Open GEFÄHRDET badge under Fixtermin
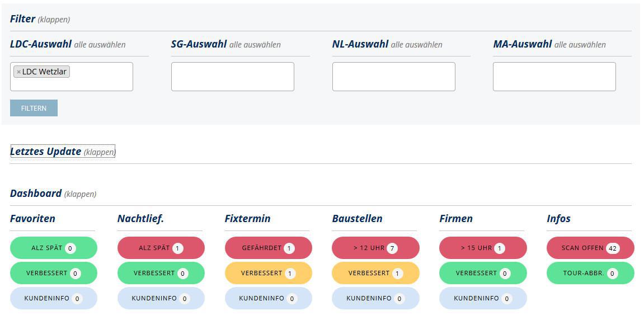 click(x=268, y=248)
